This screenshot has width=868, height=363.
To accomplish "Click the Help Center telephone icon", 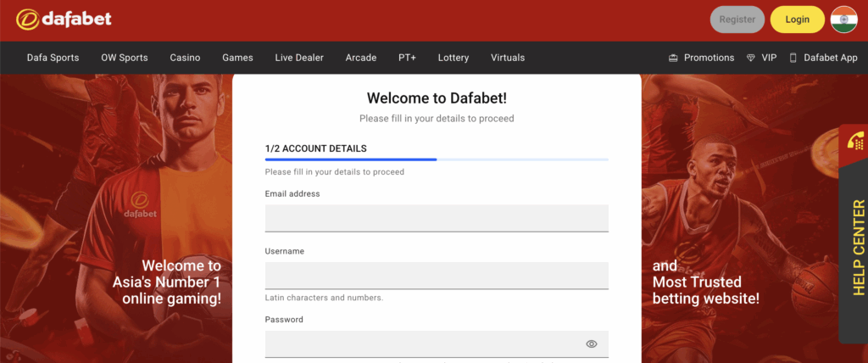I will (x=855, y=142).
